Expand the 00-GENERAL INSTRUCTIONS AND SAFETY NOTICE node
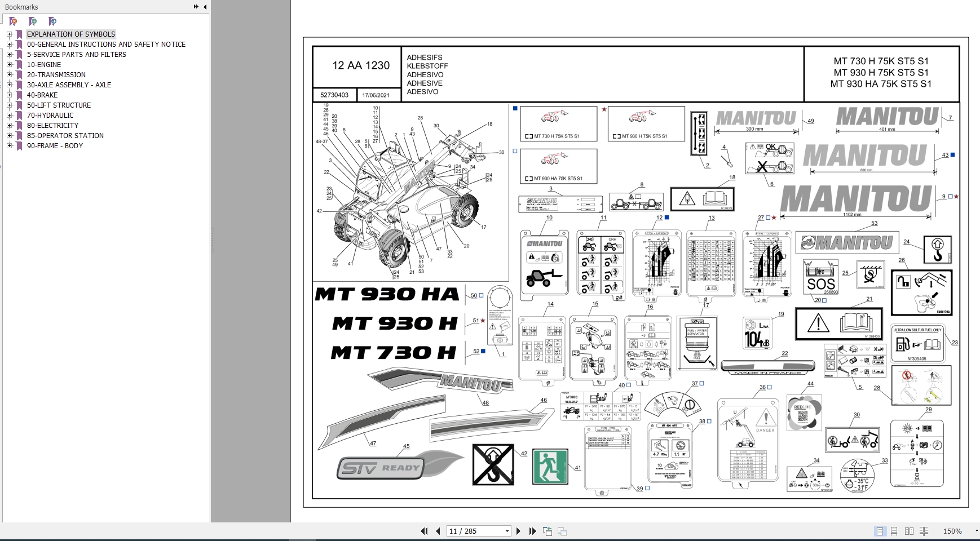This screenshot has width=980, height=541. 9,44
